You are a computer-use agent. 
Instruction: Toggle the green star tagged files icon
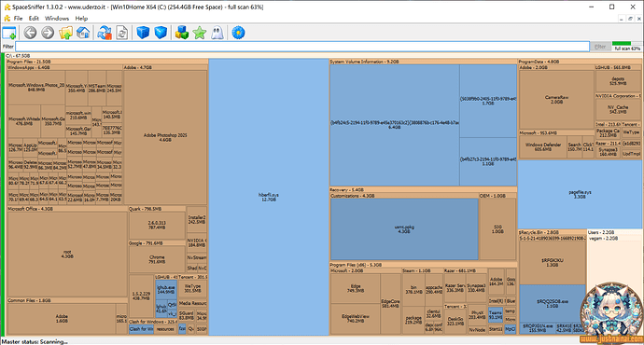pos(200,33)
